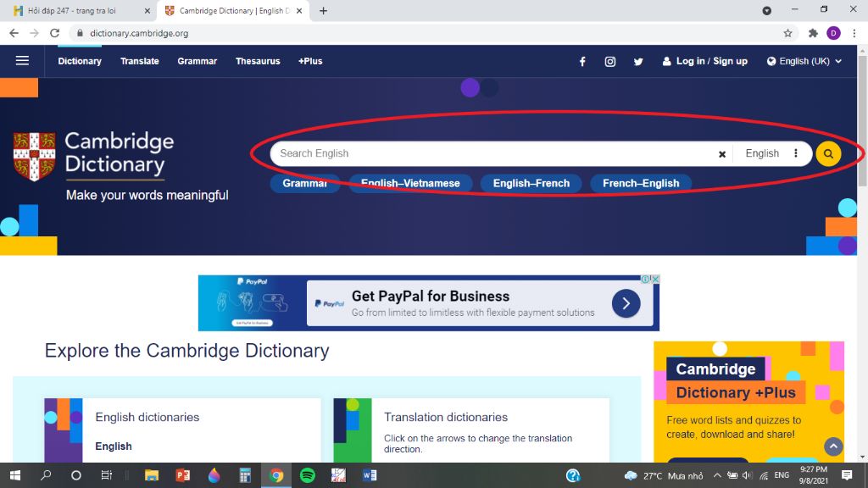This screenshot has height=488, width=868.
Task: Open Spotify from the Windows taskbar
Action: point(308,475)
